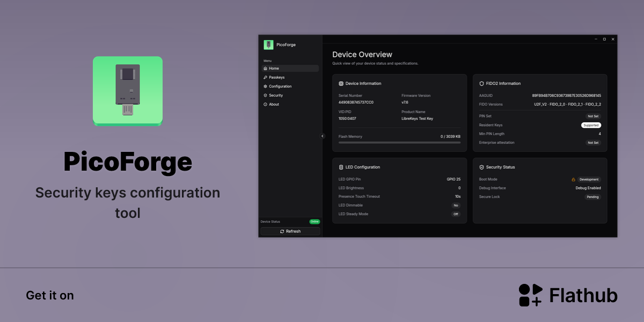Click the icon beside LED Configuration heading
Screen dimensions: 644x322
point(341,167)
